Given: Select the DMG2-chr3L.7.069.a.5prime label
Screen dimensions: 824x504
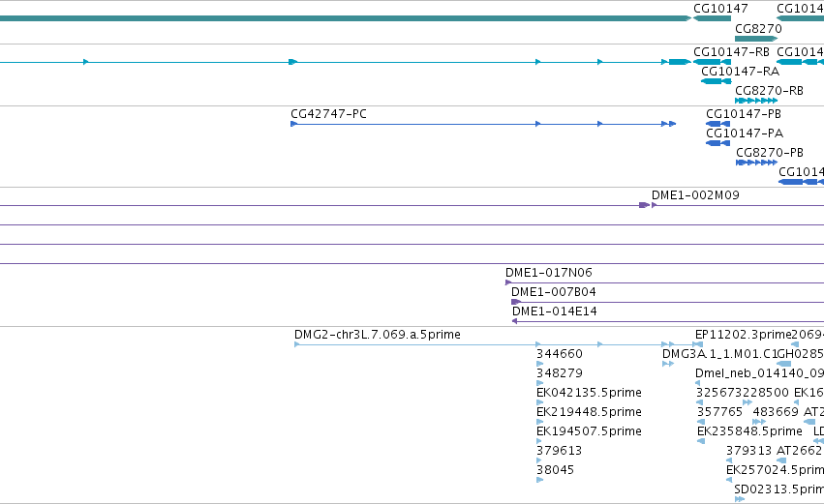Looking at the screenshot, I should pos(378,335).
